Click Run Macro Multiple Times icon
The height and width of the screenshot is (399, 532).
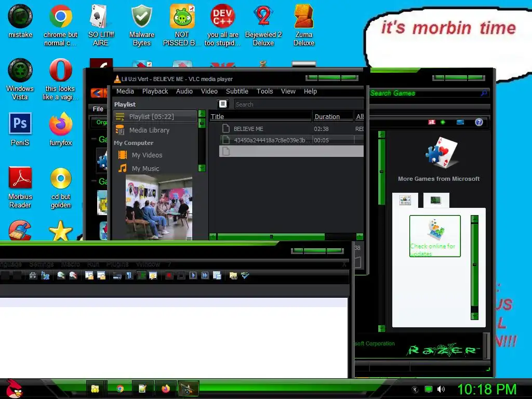(x=205, y=275)
